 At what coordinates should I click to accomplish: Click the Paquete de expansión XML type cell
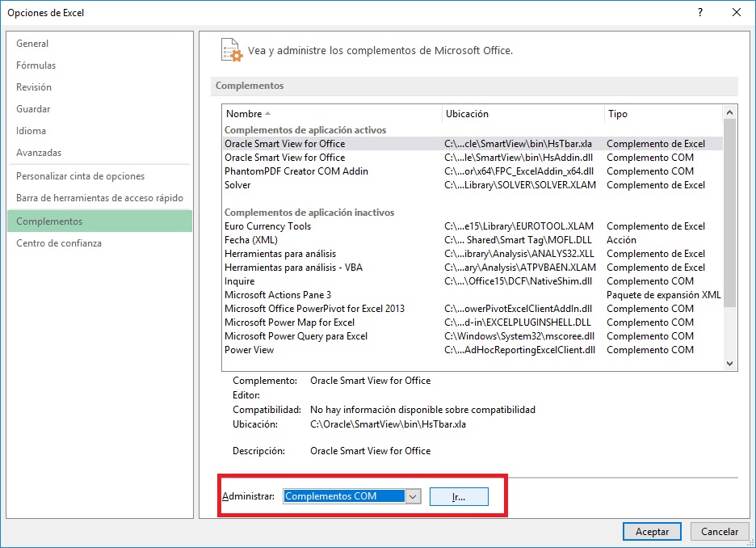[x=663, y=295]
